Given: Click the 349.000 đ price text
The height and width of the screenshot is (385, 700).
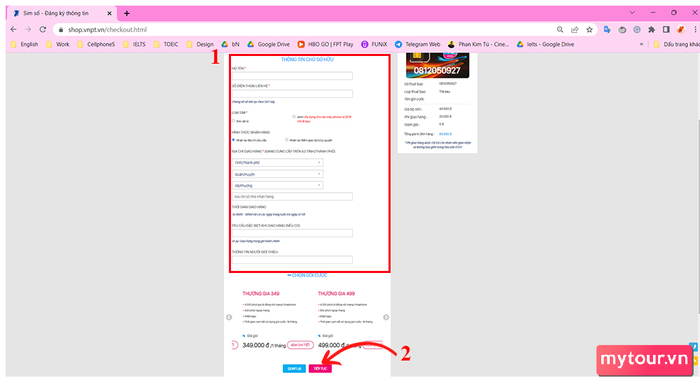Looking at the screenshot, I should pyautogui.click(x=256, y=345).
